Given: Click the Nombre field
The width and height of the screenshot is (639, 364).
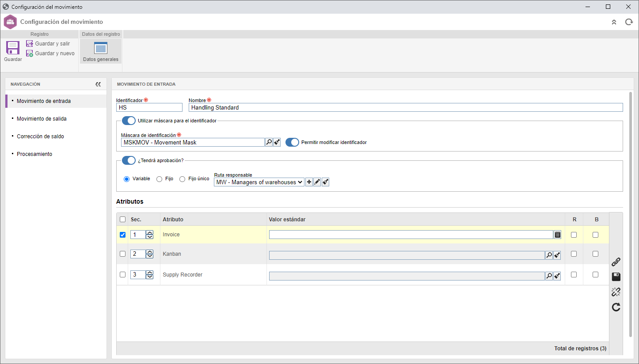Looking at the screenshot, I should (x=406, y=107).
